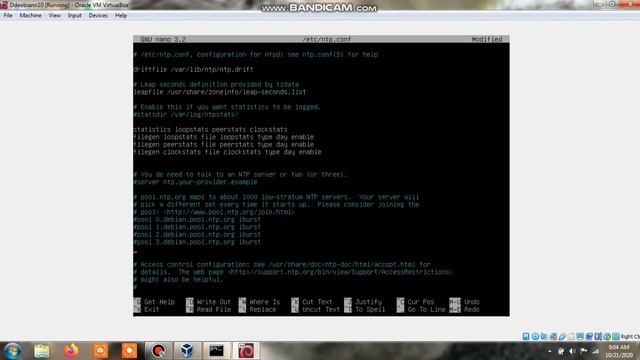This screenshot has height=360, width=640.
Task: Click the filegen clockstats line
Action: (x=227, y=152)
